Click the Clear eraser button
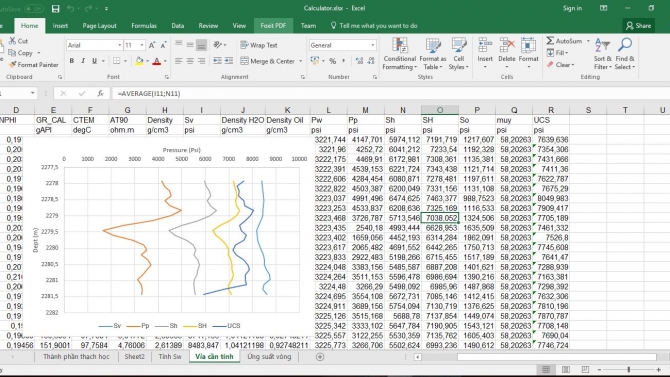The height and width of the screenshot is (377, 670). point(560,65)
